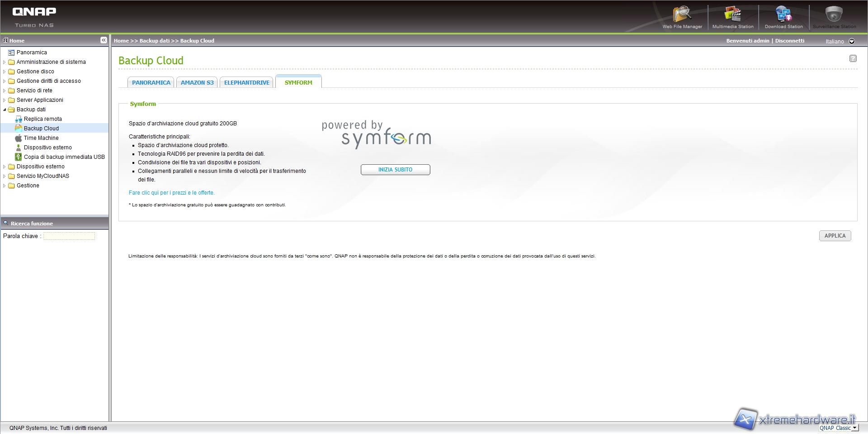Viewport: 868px width, 434px height.
Task: Open the prices and offers link
Action: 171,193
